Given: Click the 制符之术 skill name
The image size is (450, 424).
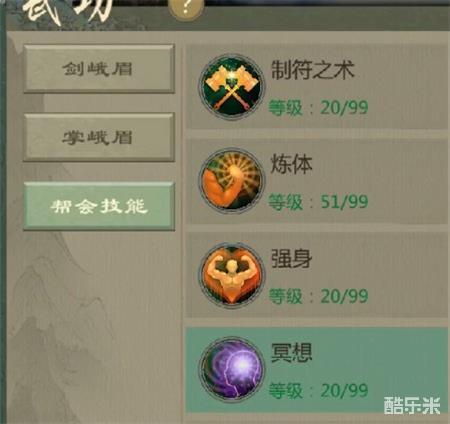Looking at the screenshot, I should pos(312,70).
